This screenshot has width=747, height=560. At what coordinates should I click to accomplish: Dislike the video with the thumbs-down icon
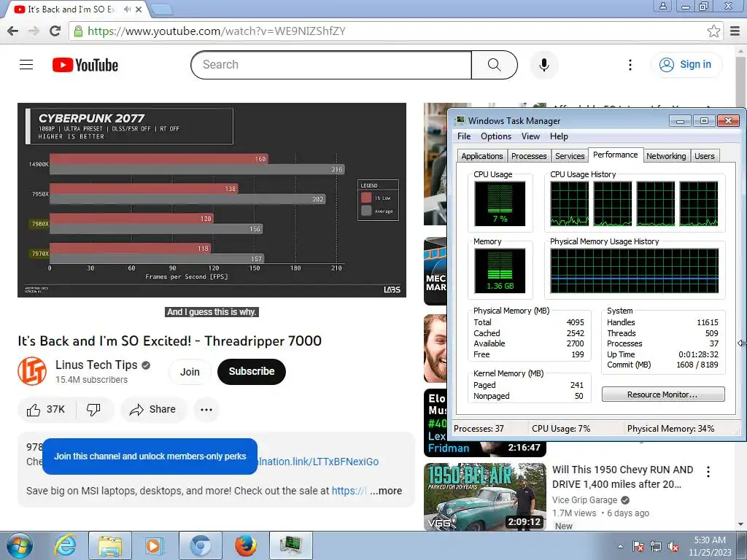pos(93,410)
